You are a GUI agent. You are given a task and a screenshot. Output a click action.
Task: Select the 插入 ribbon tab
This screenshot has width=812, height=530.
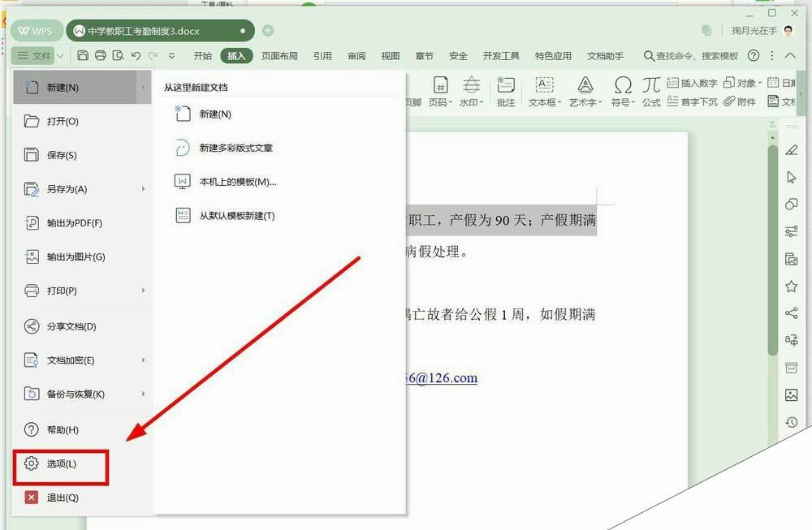pos(236,56)
